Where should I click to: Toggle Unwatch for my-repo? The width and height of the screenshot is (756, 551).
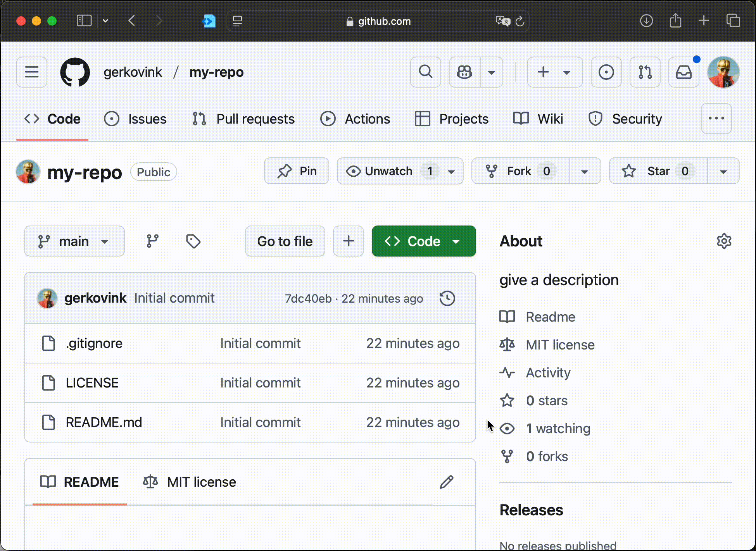[x=389, y=171]
